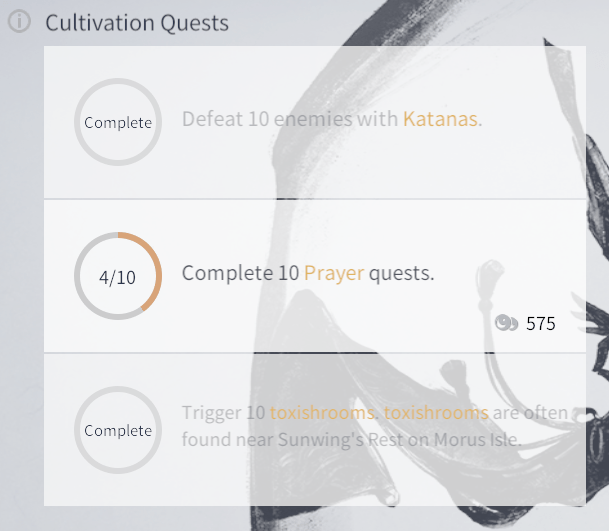The image size is (609, 531).
Task: Click 'Complete' label in the first quest circle
Action: click(x=118, y=123)
